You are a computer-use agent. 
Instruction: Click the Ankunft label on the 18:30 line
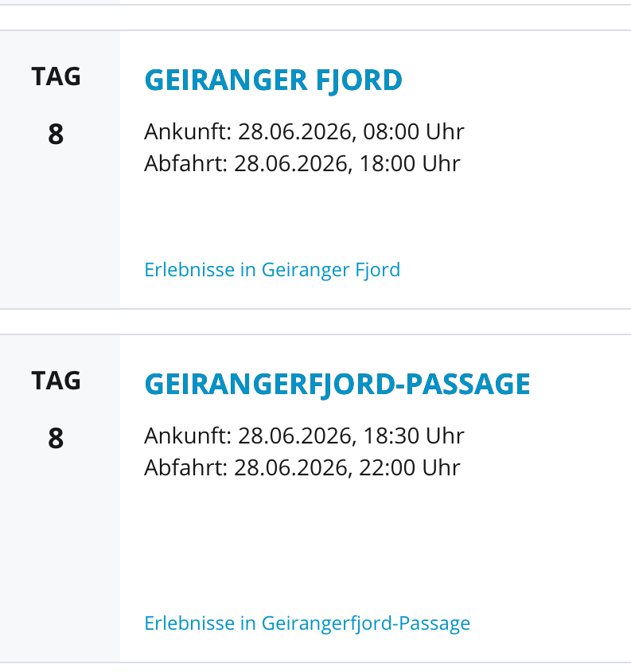coord(188,436)
